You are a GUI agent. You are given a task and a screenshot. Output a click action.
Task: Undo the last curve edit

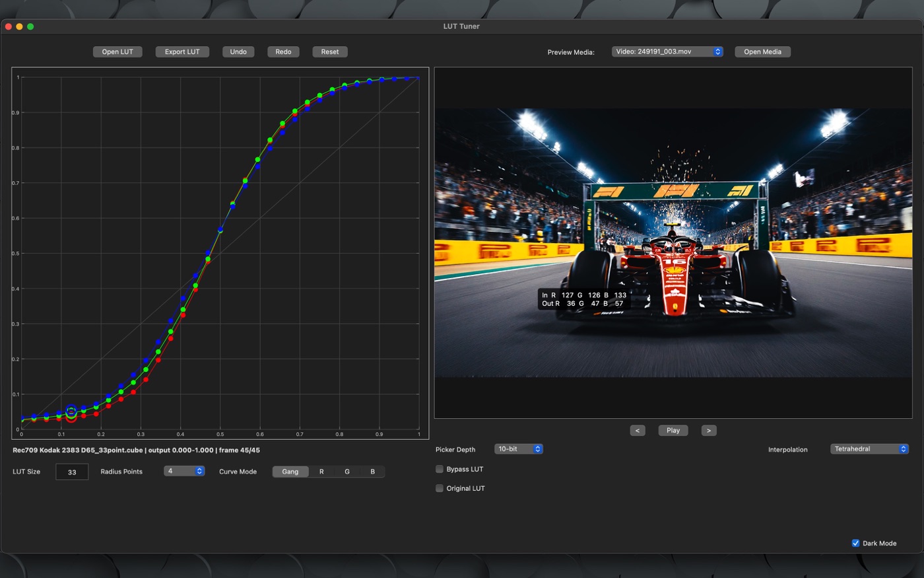click(x=238, y=52)
